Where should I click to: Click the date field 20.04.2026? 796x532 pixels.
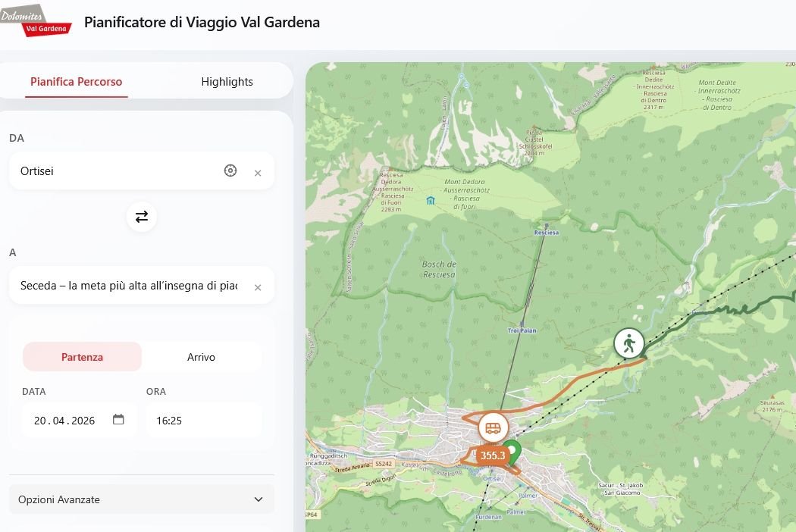(x=79, y=421)
